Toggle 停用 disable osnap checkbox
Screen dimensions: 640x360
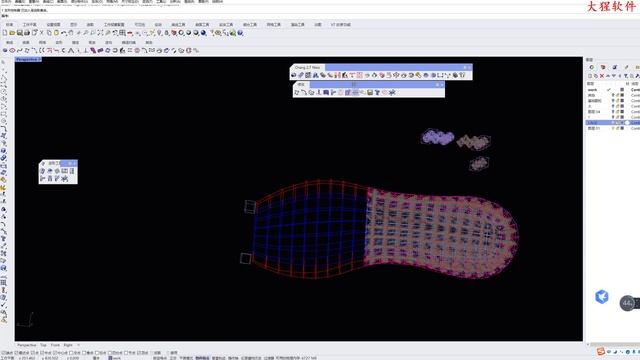point(169,353)
